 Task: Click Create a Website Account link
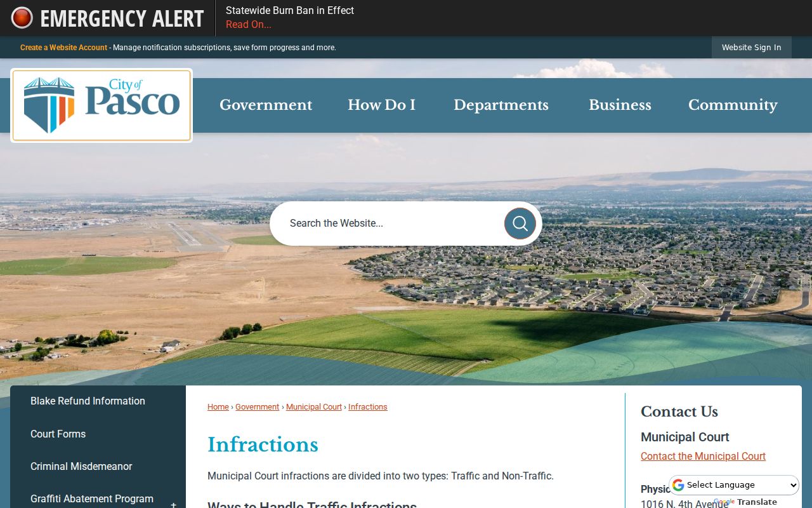click(x=63, y=48)
